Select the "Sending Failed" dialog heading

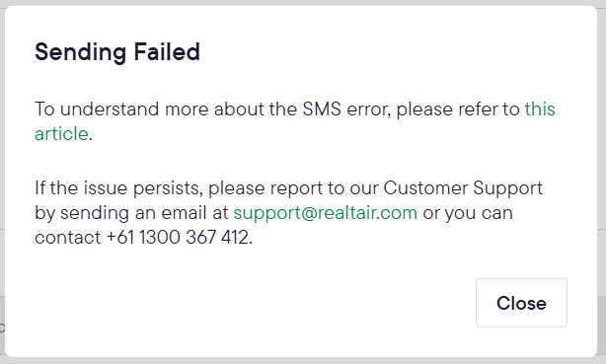(x=117, y=51)
